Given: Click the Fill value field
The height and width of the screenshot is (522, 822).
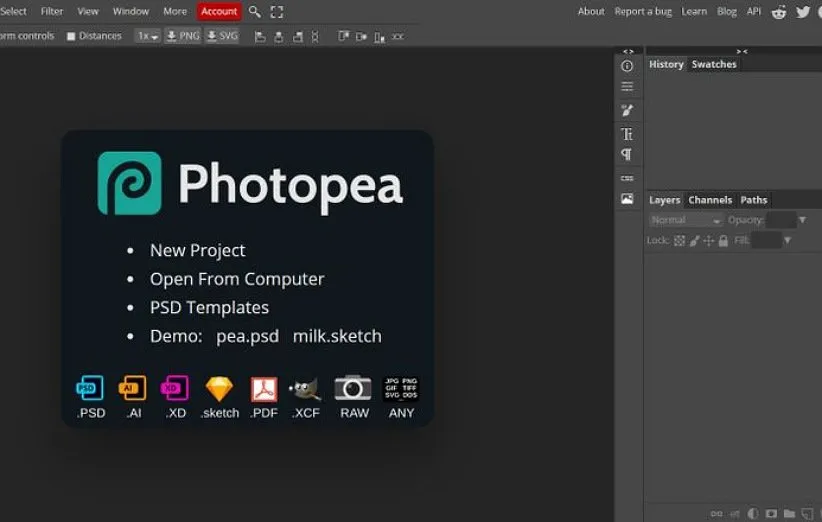Looking at the screenshot, I should click(x=766, y=241).
